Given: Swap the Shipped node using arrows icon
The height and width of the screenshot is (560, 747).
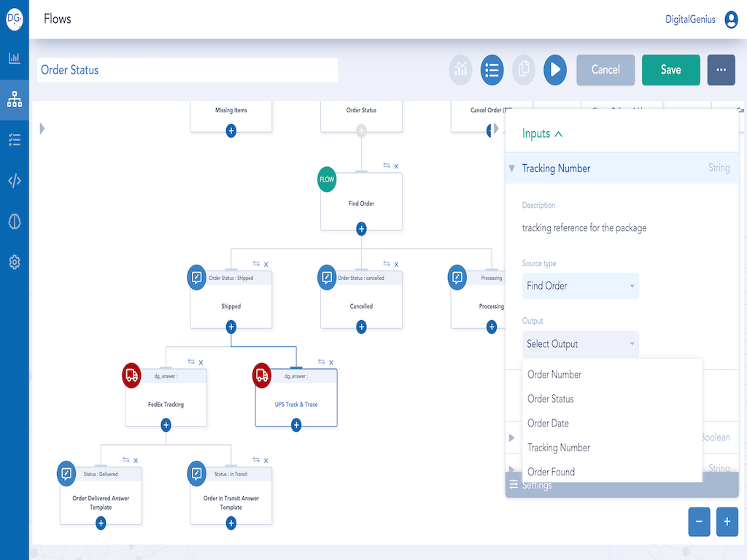Looking at the screenshot, I should pos(256,264).
